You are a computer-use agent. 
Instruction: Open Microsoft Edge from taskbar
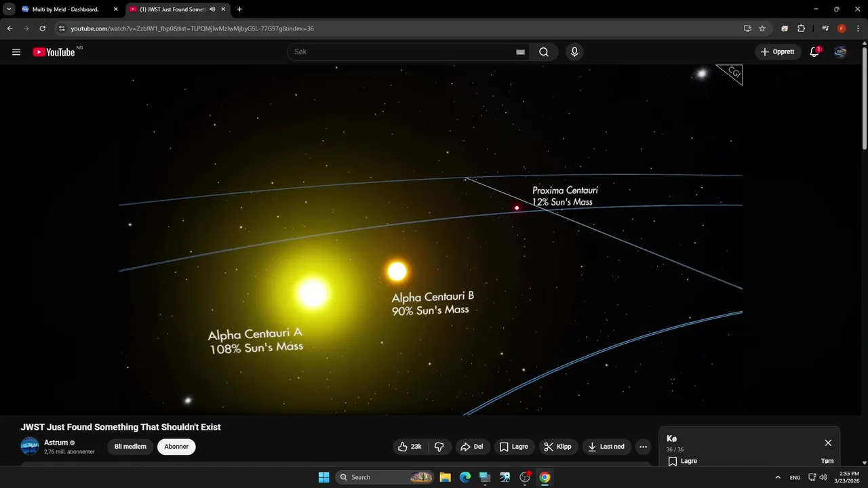coord(465,477)
